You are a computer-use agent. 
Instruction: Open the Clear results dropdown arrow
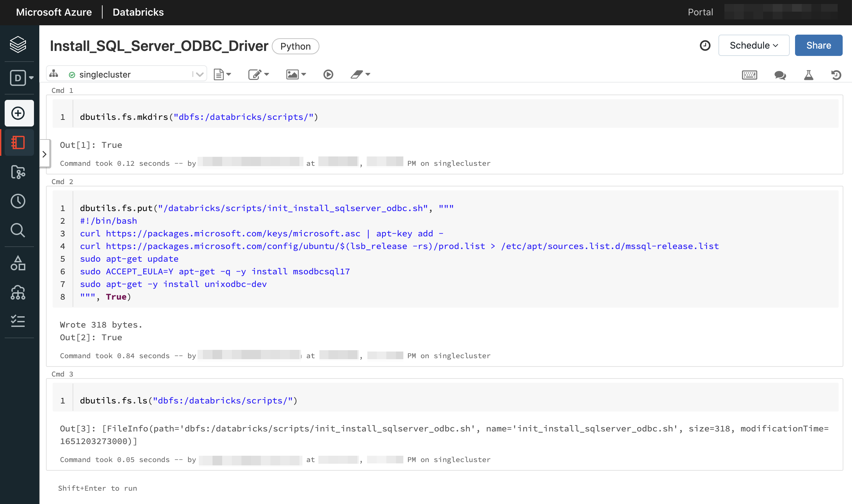[368, 74]
